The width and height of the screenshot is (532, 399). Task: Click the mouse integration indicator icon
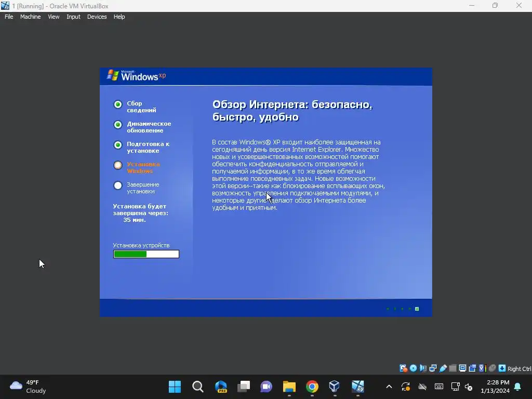[x=493, y=368]
